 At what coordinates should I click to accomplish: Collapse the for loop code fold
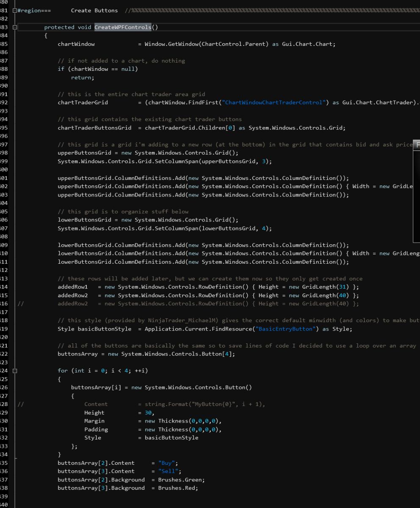point(15,371)
